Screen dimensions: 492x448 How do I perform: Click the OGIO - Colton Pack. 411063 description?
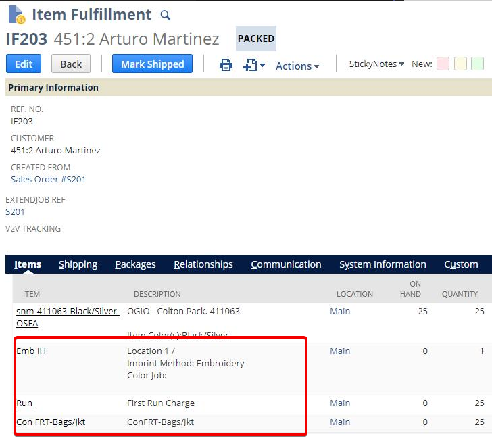click(183, 312)
